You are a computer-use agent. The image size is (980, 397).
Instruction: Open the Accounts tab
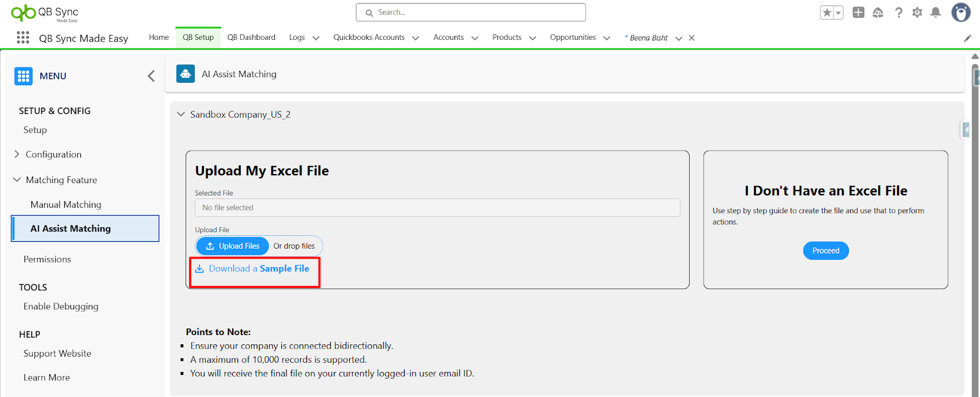(448, 37)
